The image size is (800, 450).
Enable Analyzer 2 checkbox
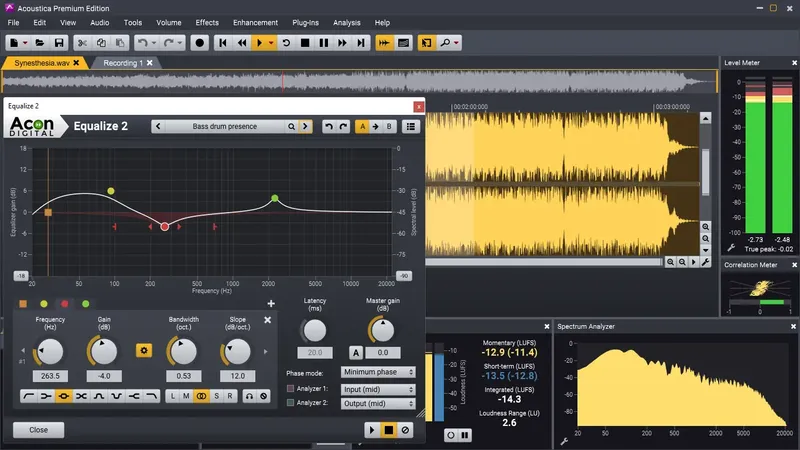291,403
